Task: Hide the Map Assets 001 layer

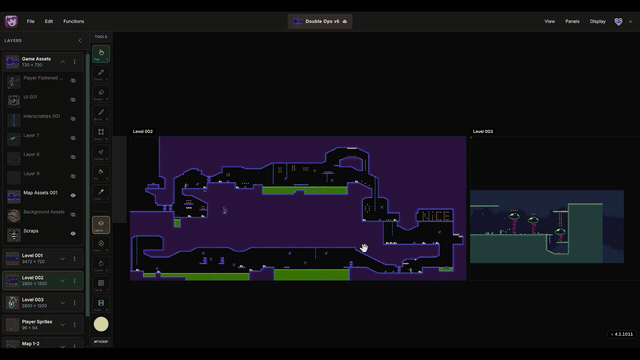Action: [73, 196]
